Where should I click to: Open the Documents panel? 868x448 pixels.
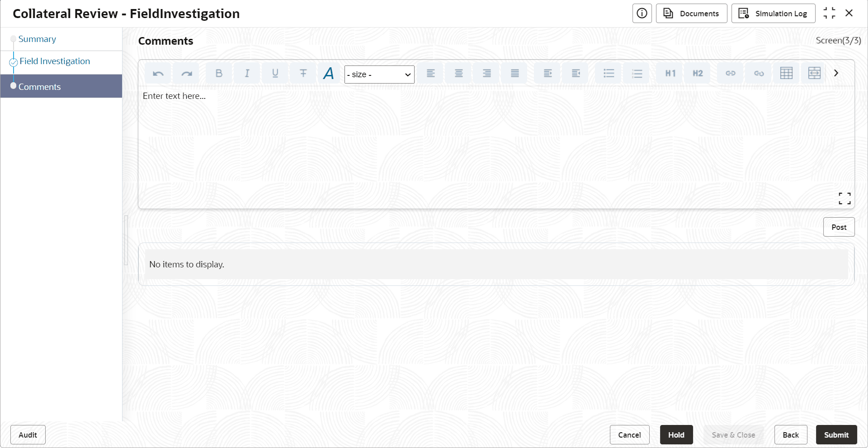pyautogui.click(x=692, y=14)
